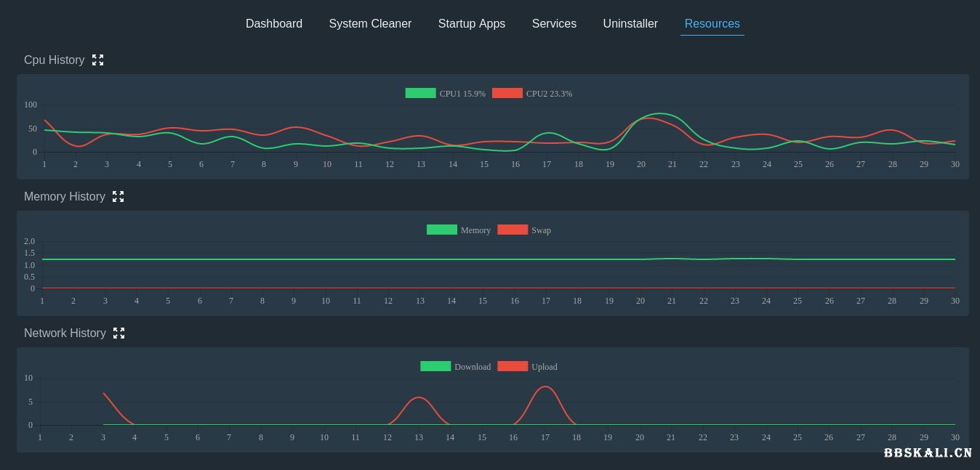980x470 pixels.
Task: Switch to the System Cleaner tab
Action: [370, 24]
